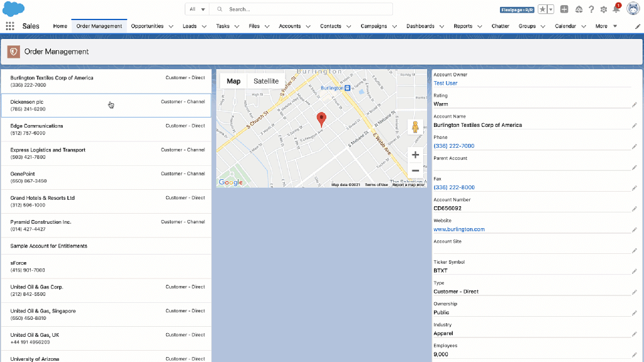The width and height of the screenshot is (644, 362).
Task: Open the Home tab
Action: click(60, 26)
